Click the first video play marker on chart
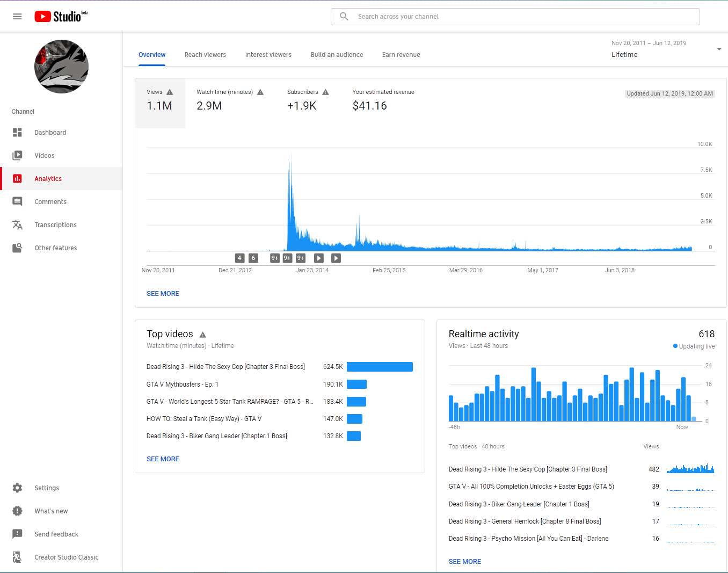Viewport: 728px width, 573px height. point(319,258)
